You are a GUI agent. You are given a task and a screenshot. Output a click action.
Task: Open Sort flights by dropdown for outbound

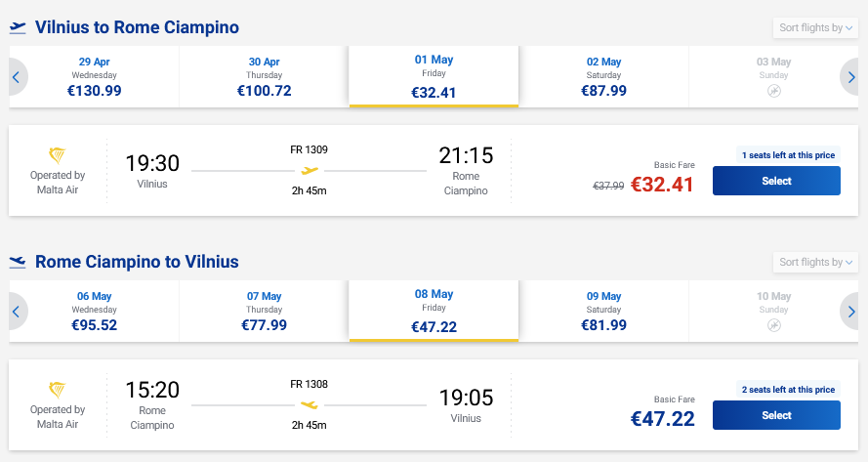(815, 28)
